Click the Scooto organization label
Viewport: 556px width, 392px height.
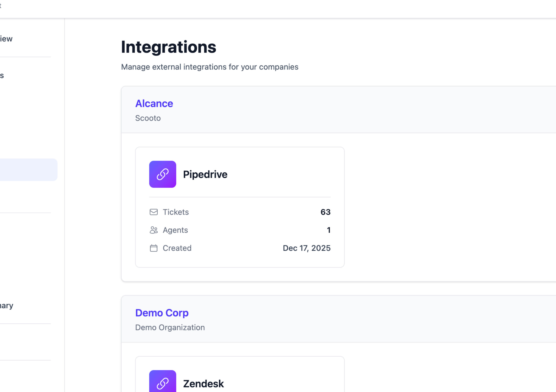(x=148, y=118)
